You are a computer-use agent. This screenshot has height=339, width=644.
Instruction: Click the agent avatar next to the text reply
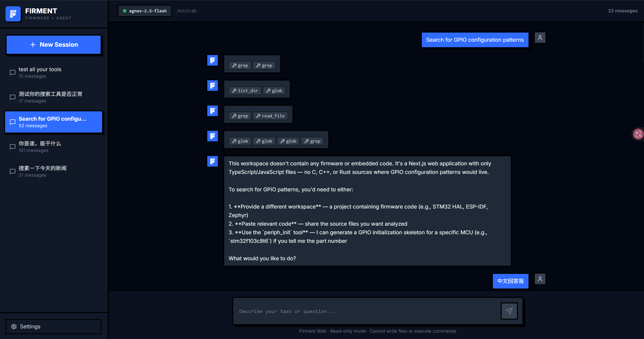click(x=213, y=161)
